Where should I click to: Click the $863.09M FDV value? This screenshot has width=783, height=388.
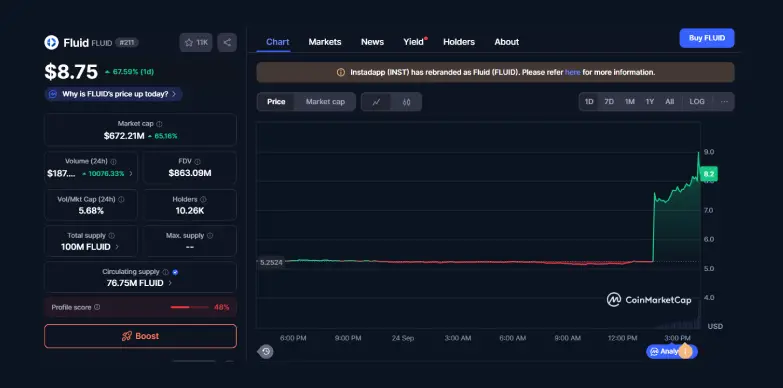tap(190, 173)
